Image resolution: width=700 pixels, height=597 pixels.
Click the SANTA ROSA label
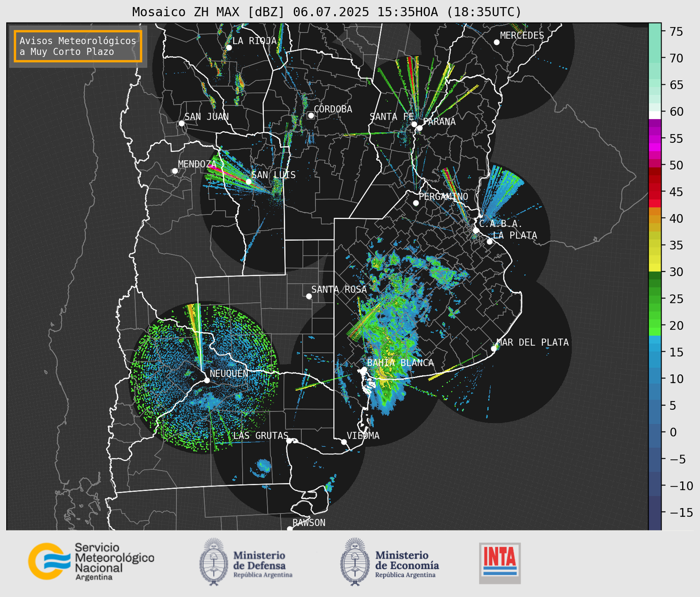(339, 289)
